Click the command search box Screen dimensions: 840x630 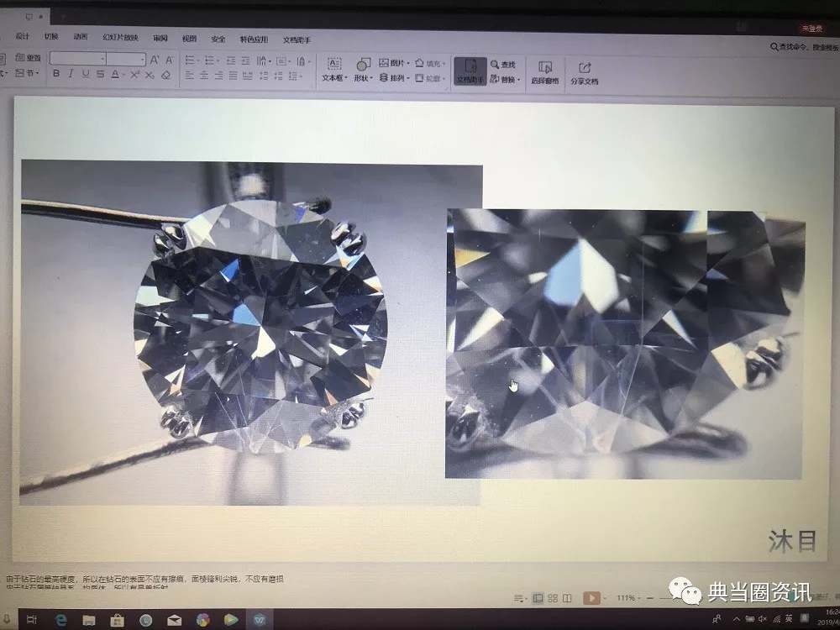tap(806, 47)
